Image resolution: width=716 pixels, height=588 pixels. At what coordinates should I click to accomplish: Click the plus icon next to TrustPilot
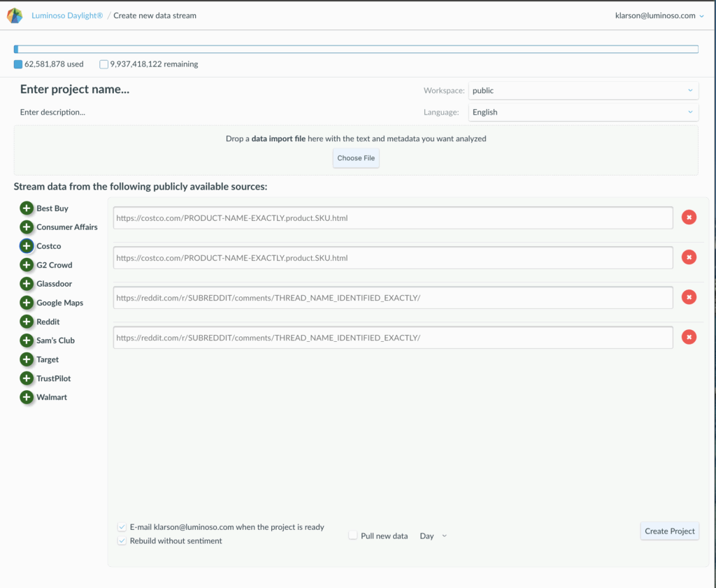tap(27, 378)
